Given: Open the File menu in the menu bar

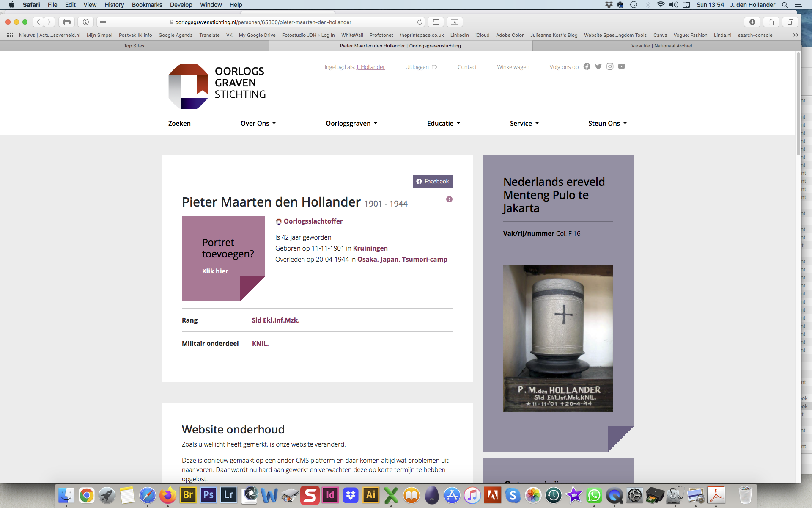Looking at the screenshot, I should [52, 5].
